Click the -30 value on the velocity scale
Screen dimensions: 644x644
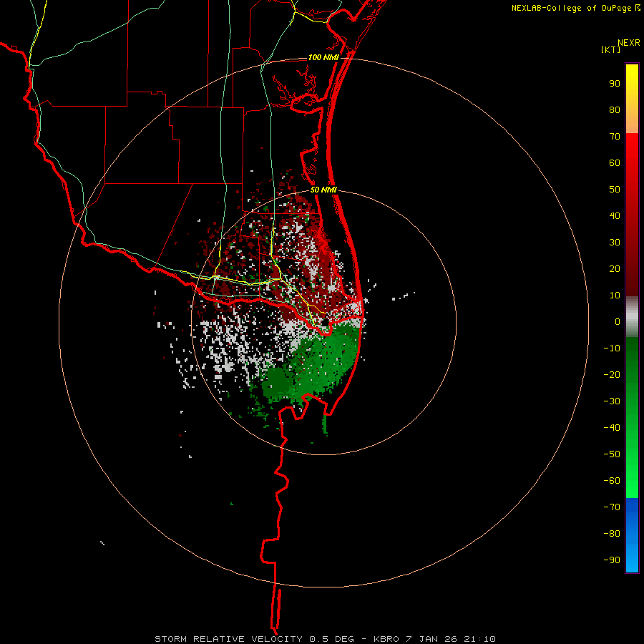[x=612, y=401]
